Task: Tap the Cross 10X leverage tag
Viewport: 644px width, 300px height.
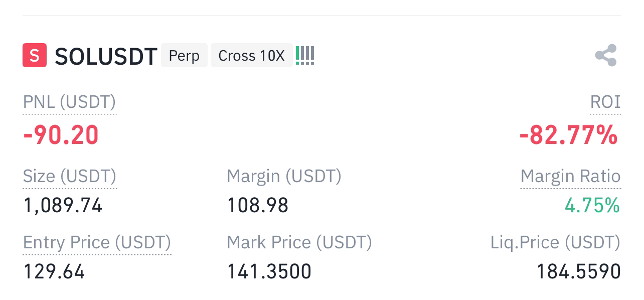Action: point(251,55)
